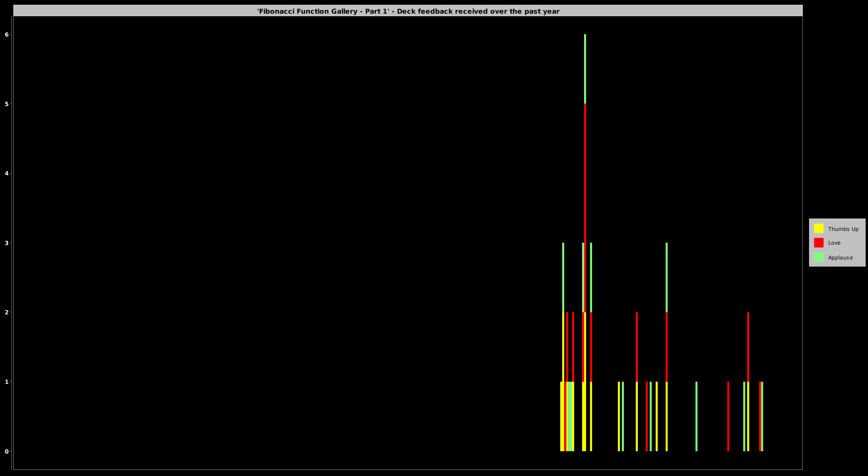Select the Love legend label

point(834,243)
